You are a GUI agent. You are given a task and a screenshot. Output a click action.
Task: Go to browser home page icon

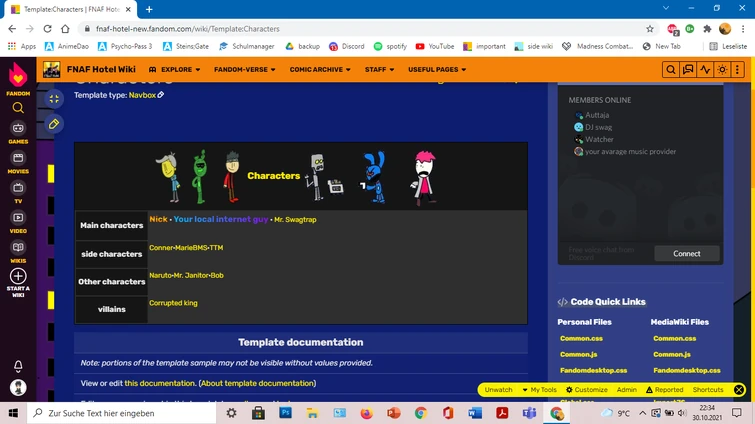tap(65, 29)
